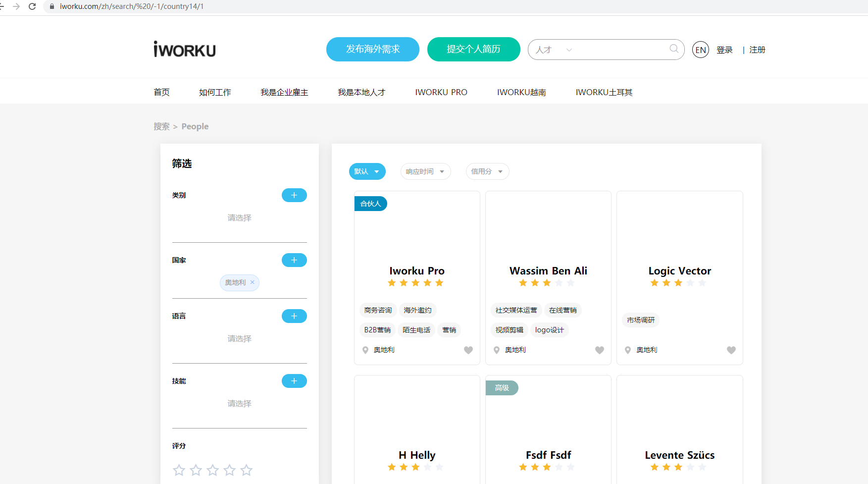Click the 发布海外需求 button
868x484 pixels.
(x=373, y=49)
